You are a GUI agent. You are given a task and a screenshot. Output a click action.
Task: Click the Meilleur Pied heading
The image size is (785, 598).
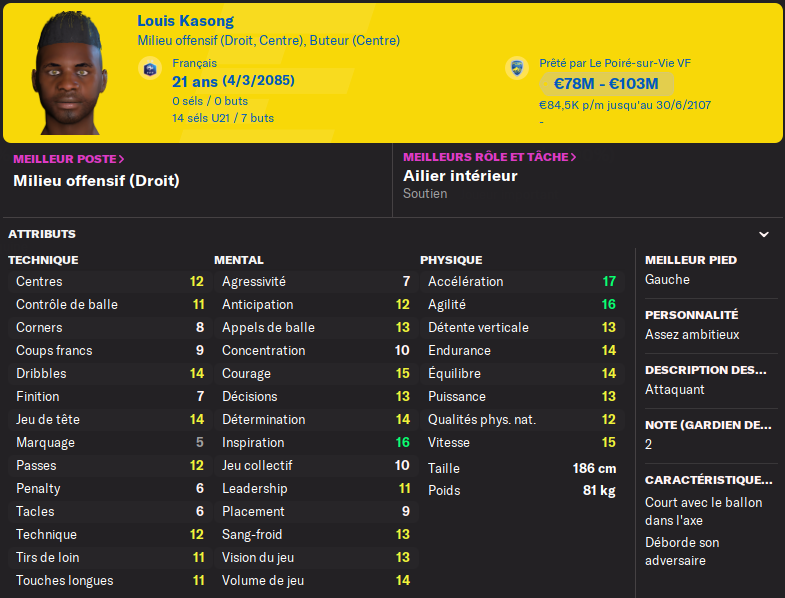tap(691, 260)
